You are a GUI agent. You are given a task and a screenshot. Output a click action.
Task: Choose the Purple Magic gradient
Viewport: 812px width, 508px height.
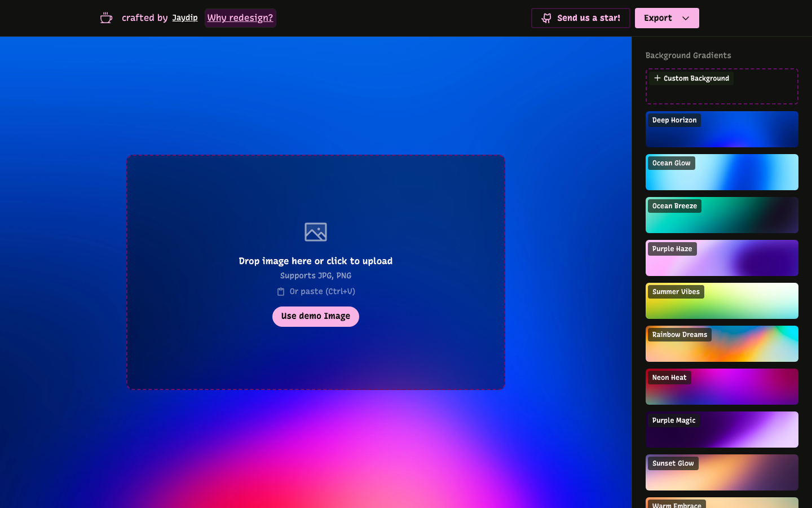click(x=722, y=430)
